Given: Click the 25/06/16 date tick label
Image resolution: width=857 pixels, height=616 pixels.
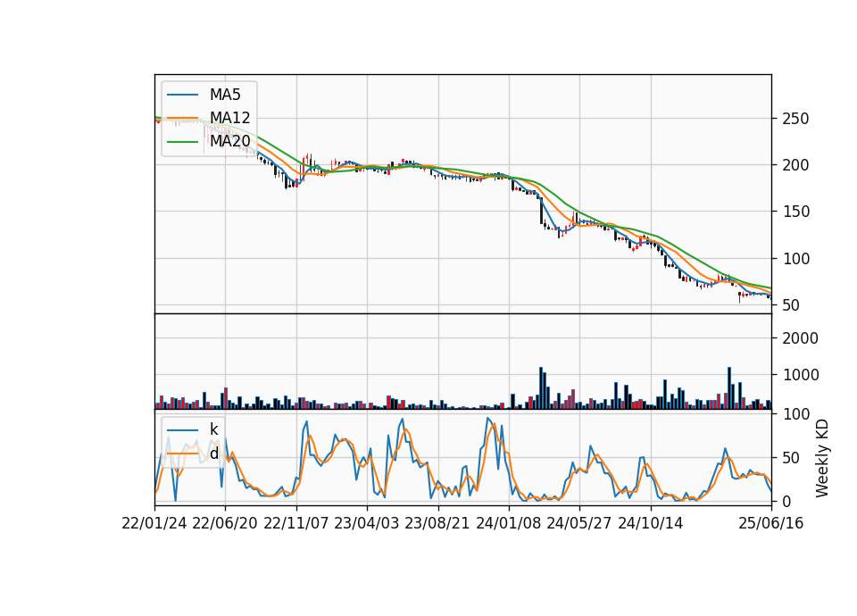Looking at the screenshot, I should (771, 523).
